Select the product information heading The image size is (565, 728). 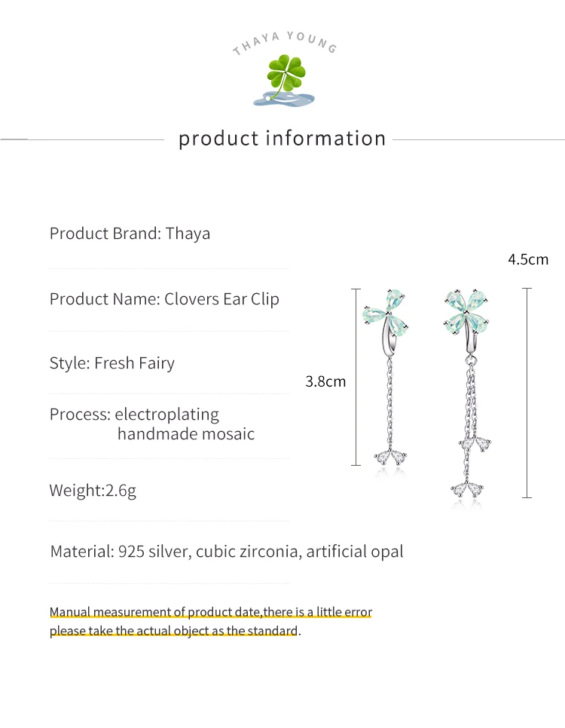tap(282, 139)
